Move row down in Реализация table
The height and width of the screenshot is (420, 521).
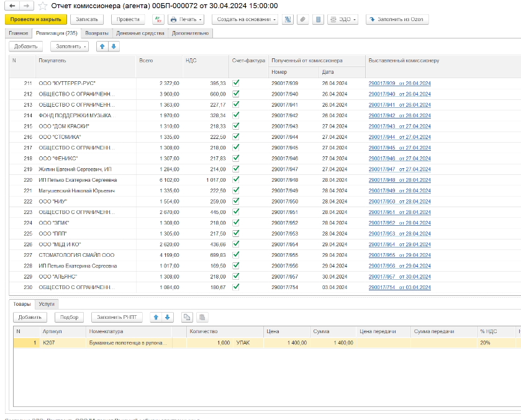point(114,47)
